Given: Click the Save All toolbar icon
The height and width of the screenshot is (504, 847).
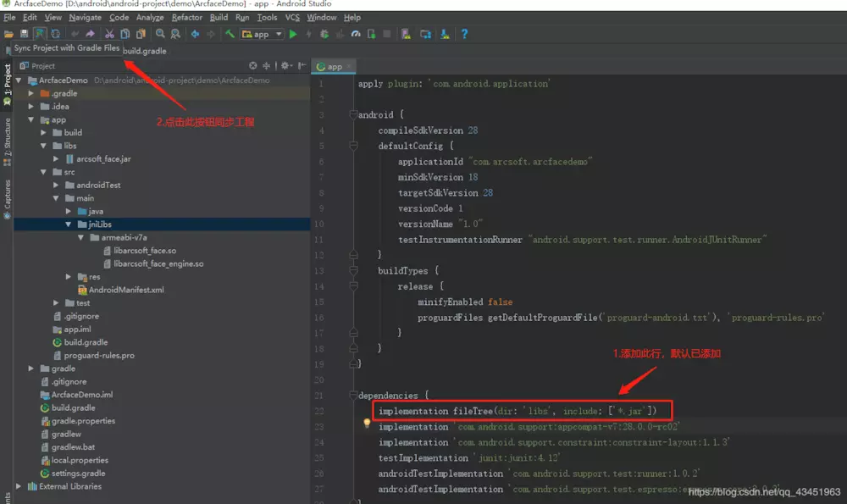Looking at the screenshot, I should click(24, 34).
